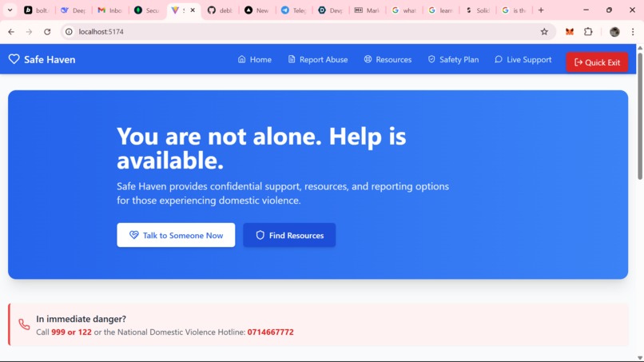
Task: Switch to the Deep tab
Action: pos(74,10)
